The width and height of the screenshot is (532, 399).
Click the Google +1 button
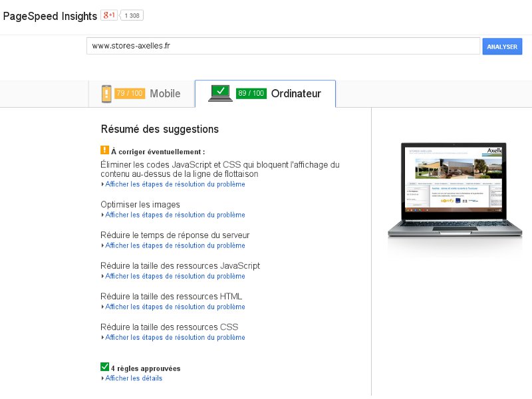(x=108, y=15)
